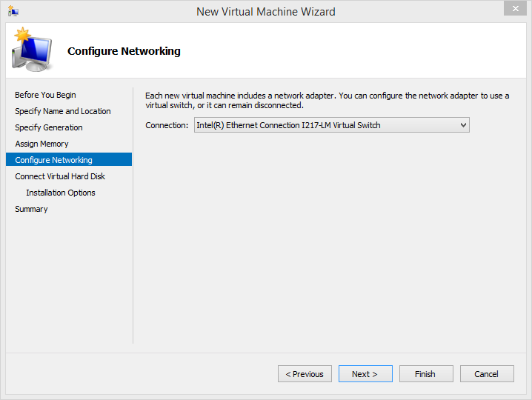Click the Next button
The image size is (532, 400).
pyautogui.click(x=365, y=374)
